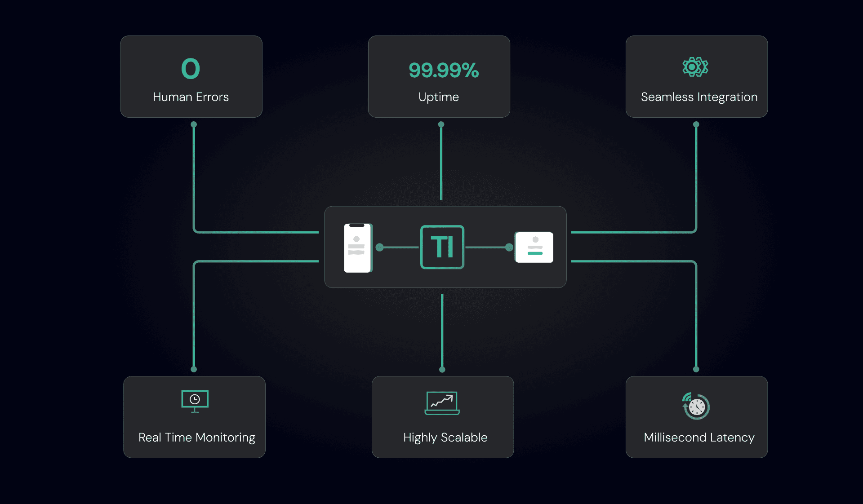Screen dimensions: 863x504
Task: Click connector dot above Highly Scalable card
Action: (442, 369)
